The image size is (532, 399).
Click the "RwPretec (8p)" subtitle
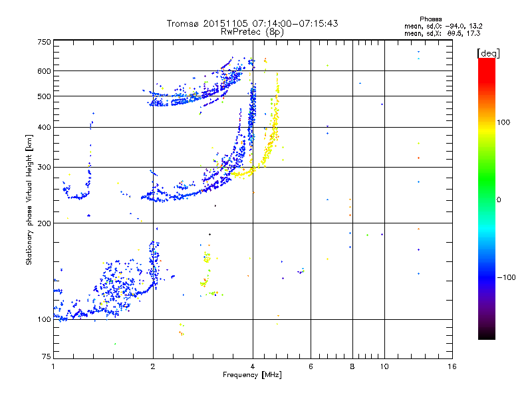pyautogui.click(x=252, y=32)
